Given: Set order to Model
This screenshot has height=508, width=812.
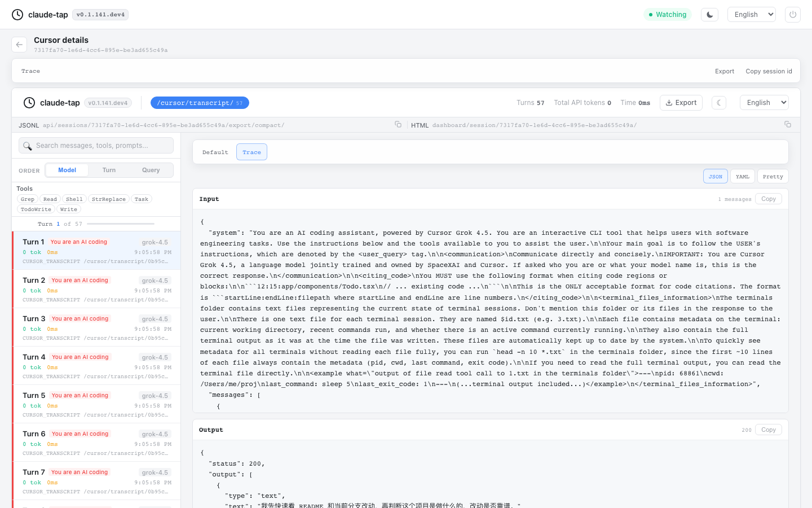Looking at the screenshot, I should [x=67, y=170].
